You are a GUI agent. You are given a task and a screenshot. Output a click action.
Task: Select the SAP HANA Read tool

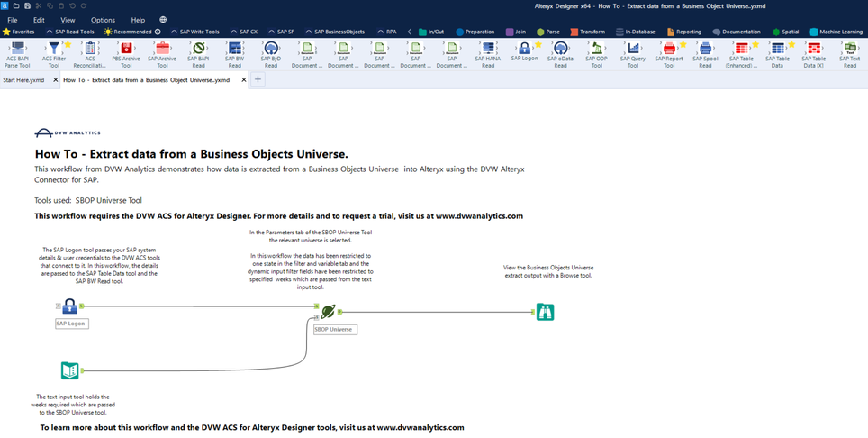pos(488,50)
